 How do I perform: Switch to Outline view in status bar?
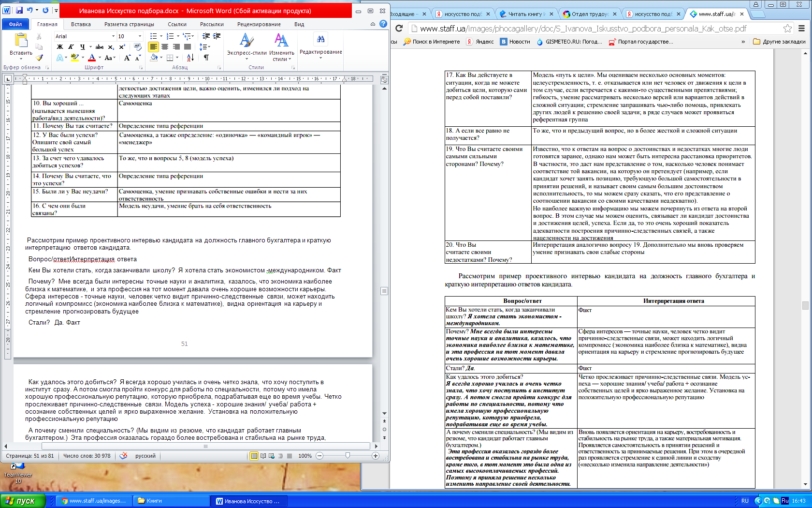280,456
